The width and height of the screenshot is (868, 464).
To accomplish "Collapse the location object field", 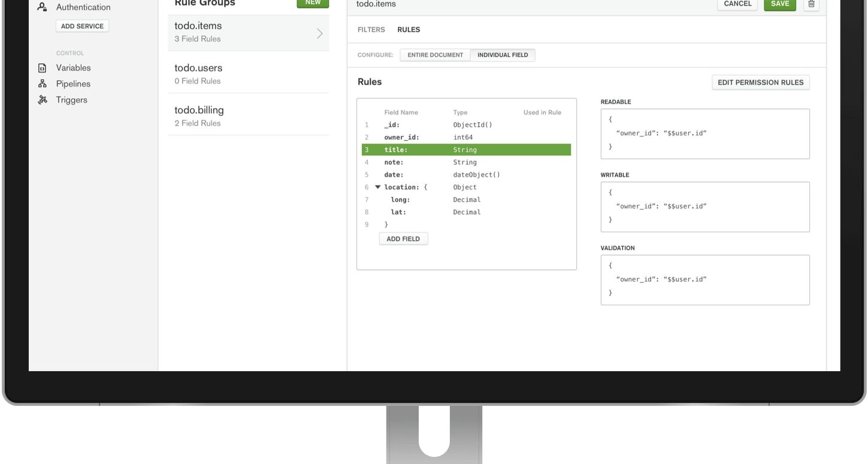I will pyautogui.click(x=377, y=187).
